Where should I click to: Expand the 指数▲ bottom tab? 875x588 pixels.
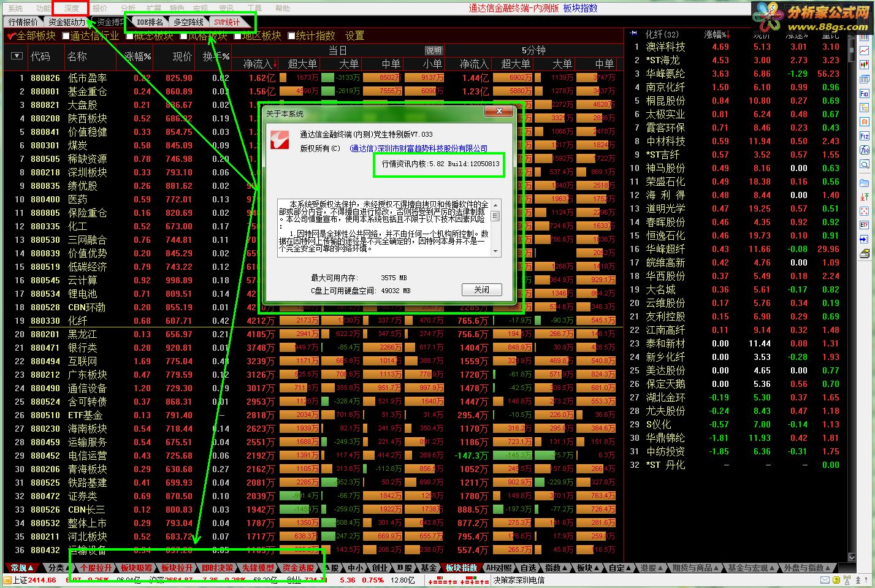click(556, 568)
